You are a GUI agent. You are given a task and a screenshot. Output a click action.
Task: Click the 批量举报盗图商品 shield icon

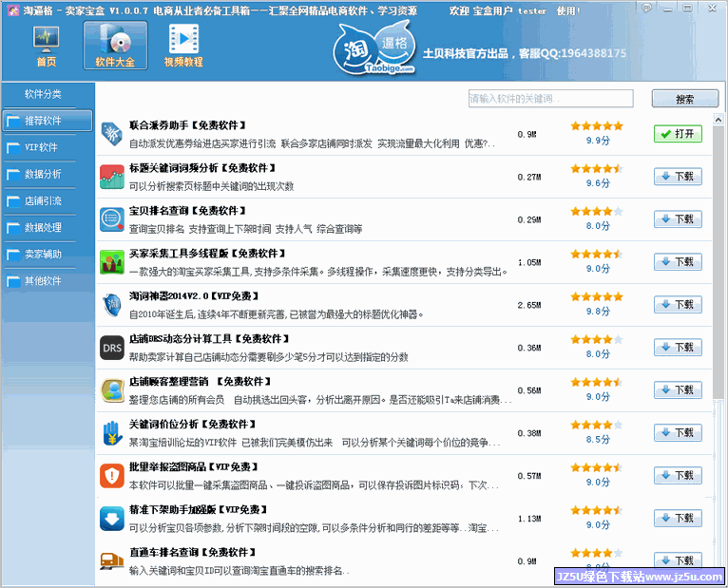[x=112, y=476]
